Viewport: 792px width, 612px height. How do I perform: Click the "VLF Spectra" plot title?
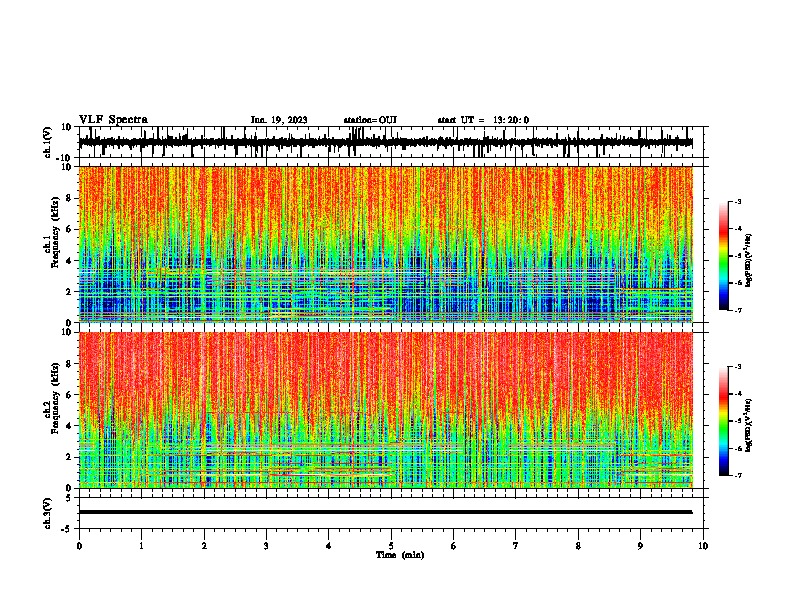[113, 120]
